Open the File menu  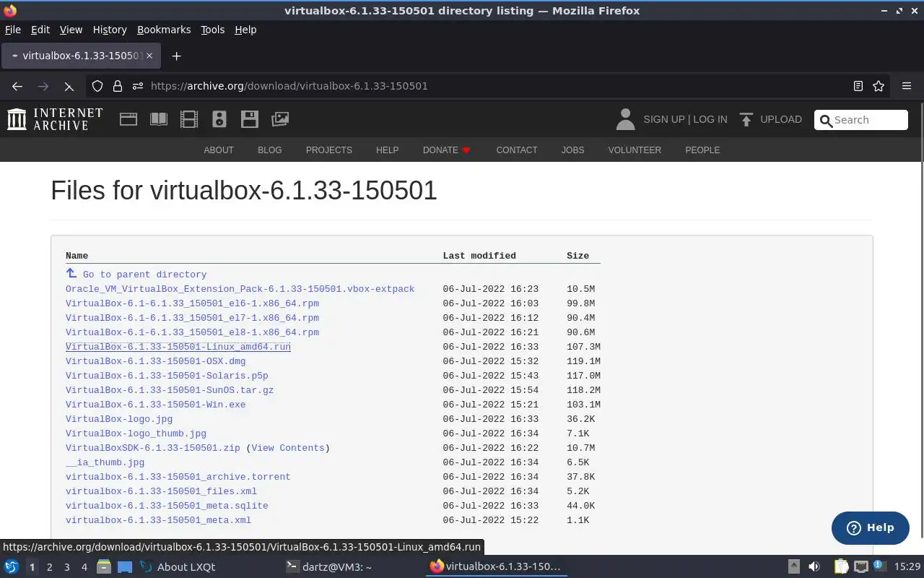coord(13,30)
